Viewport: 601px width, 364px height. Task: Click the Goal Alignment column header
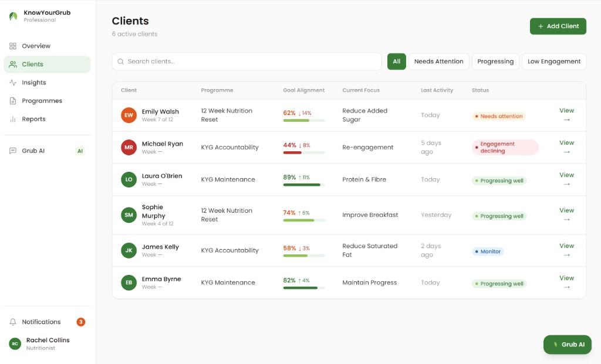point(303,90)
